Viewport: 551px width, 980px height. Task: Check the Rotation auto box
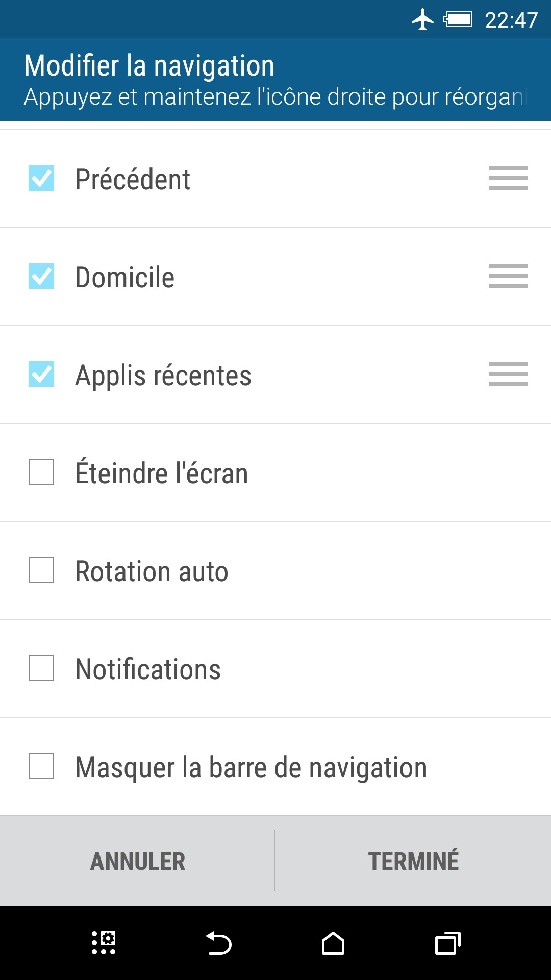(x=41, y=570)
